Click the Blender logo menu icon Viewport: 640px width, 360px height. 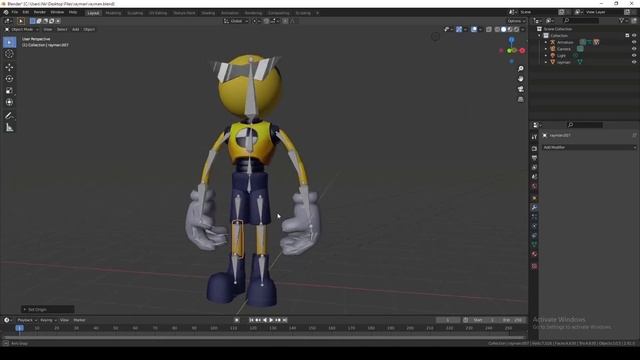pos(6,12)
